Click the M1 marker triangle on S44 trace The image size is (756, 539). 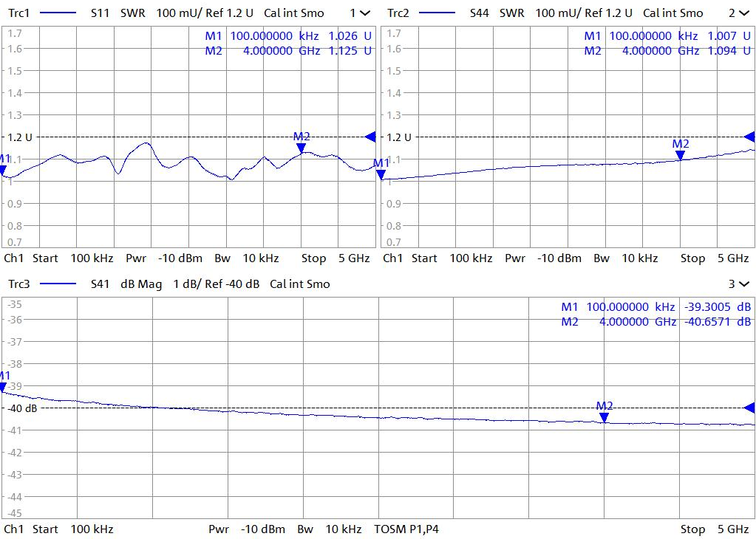coord(381,174)
